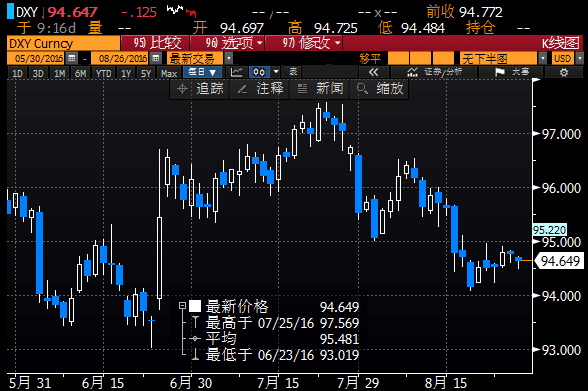Image resolution: width=588 pixels, height=391 pixels.
Task: Open the 每日 daily period dropdown
Action: pos(202,72)
